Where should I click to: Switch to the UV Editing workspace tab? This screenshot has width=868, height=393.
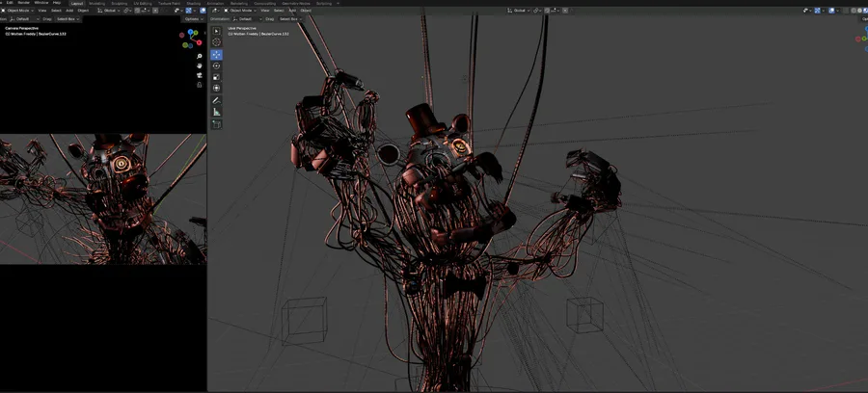143,3
